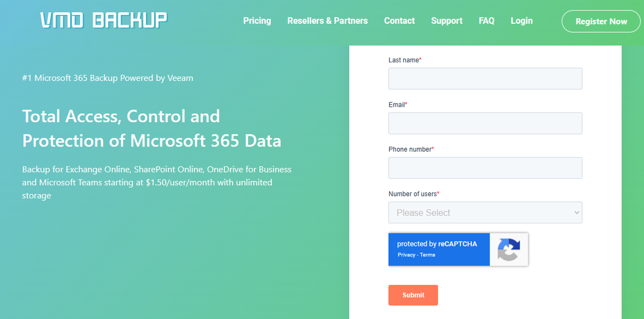The image size is (644, 319).
Task: Submit the registration form
Action: [413, 295]
